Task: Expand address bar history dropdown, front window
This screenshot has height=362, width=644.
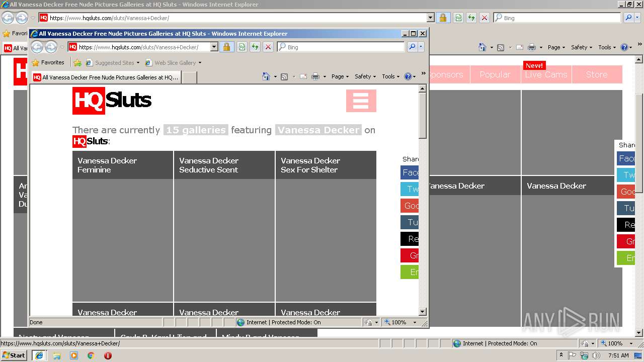Action: coord(214,47)
